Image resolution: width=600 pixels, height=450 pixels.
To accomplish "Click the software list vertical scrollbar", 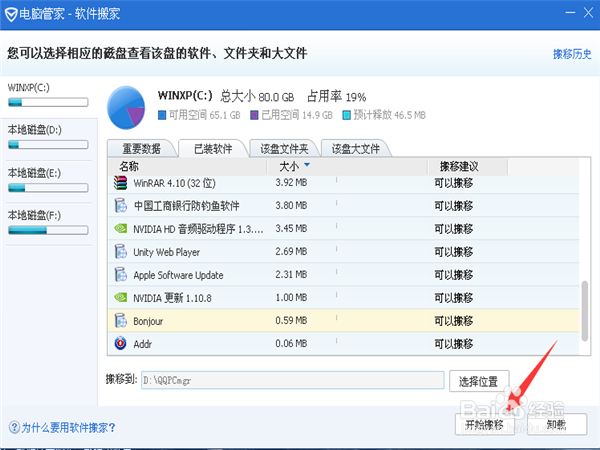I will [585, 311].
